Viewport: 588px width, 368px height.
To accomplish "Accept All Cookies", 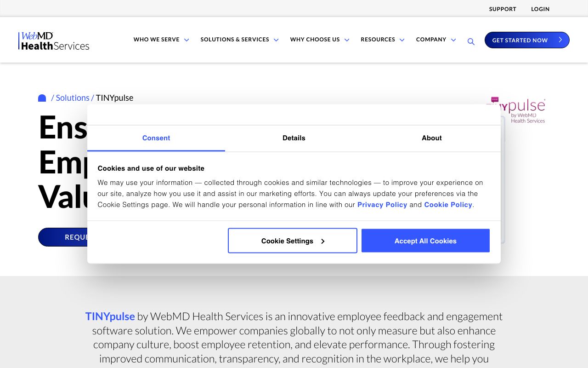I will point(425,241).
